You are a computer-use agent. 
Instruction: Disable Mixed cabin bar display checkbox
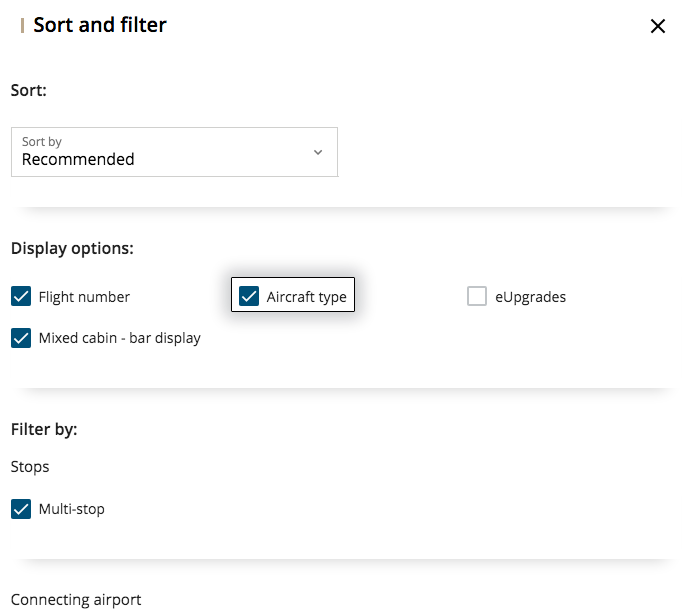(x=21, y=338)
